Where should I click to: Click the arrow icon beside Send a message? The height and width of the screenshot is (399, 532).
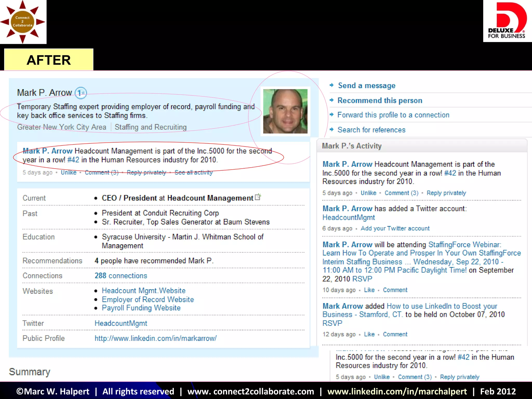(x=331, y=85)
